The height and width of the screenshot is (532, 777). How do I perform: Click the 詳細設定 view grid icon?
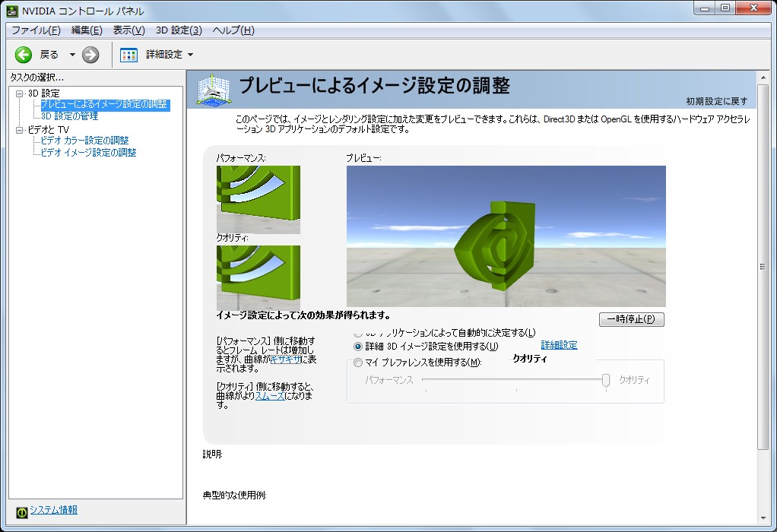click(128, 55)
